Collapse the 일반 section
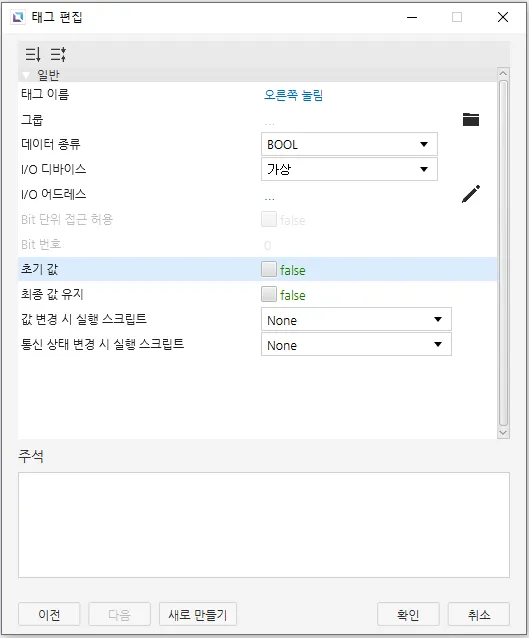This screenshot has width=529, height=638. click(26, 75)
